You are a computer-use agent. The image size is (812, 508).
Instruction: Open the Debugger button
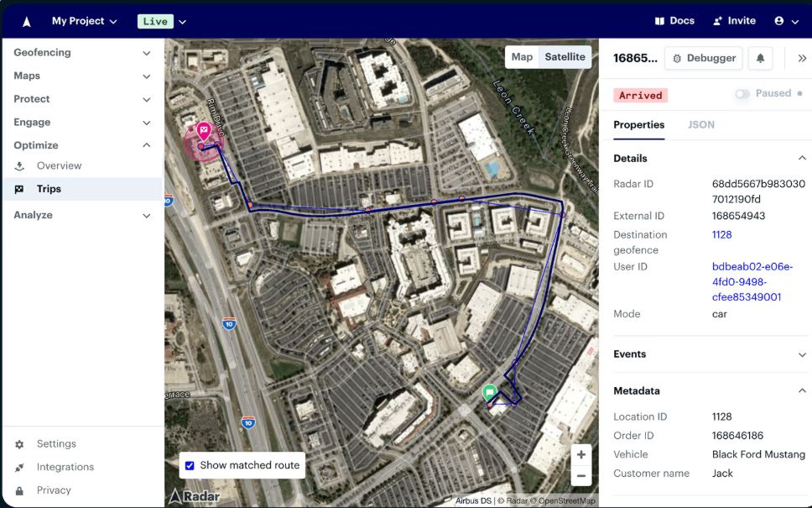coord(704,58)
